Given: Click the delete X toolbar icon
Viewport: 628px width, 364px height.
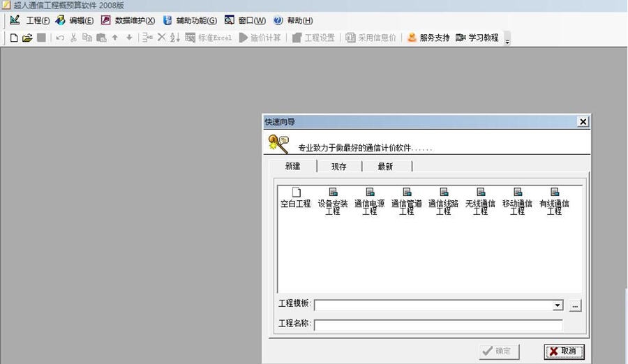Looking at the screenshot, I should 161,38.
